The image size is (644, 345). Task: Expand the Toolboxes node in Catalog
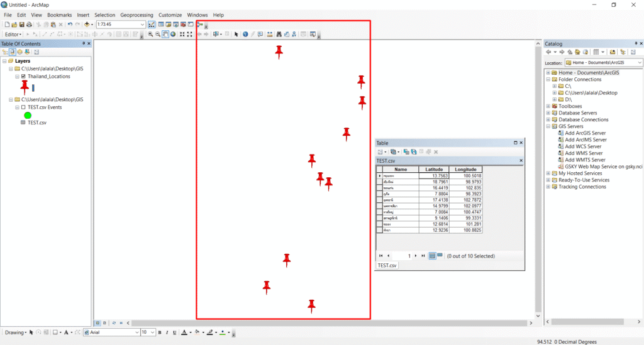pyautogui.click(x=548, y=106)
